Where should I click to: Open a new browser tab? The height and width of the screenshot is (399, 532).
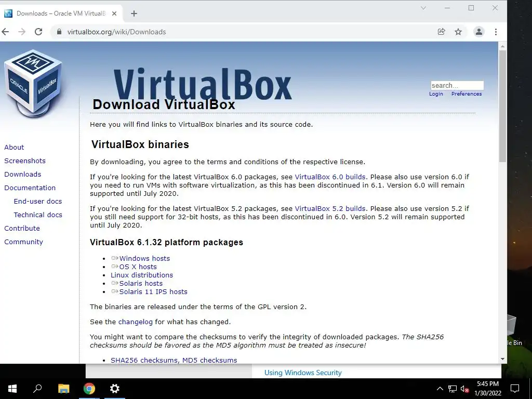(x=134, y=14)
